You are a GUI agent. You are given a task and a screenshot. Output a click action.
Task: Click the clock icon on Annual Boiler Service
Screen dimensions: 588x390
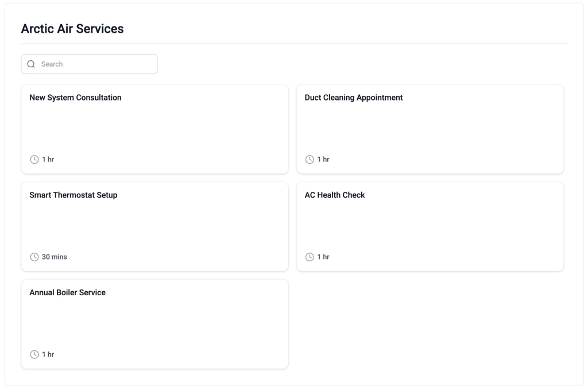click(x=34, y=354)
